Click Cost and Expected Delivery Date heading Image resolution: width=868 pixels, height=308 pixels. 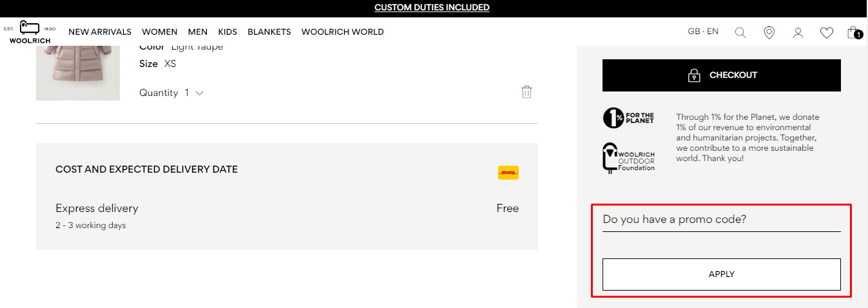pyautogui.click(x=147, y=169)
